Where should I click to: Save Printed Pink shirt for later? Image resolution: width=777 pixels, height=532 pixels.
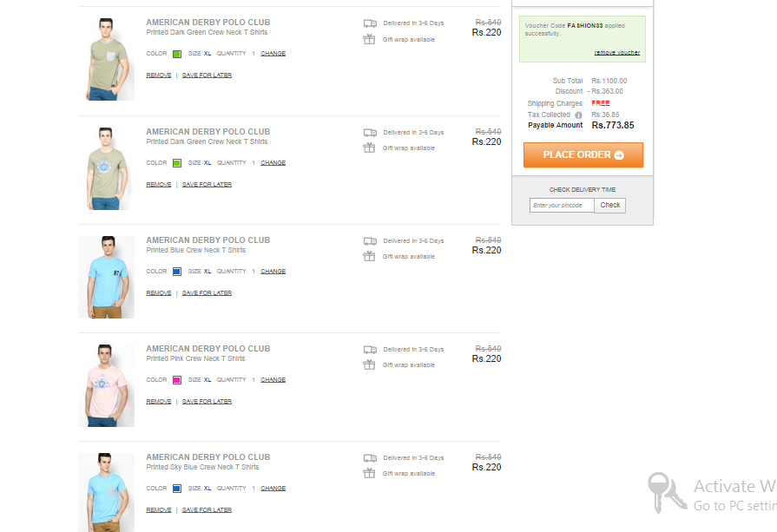tap(207, 402)
